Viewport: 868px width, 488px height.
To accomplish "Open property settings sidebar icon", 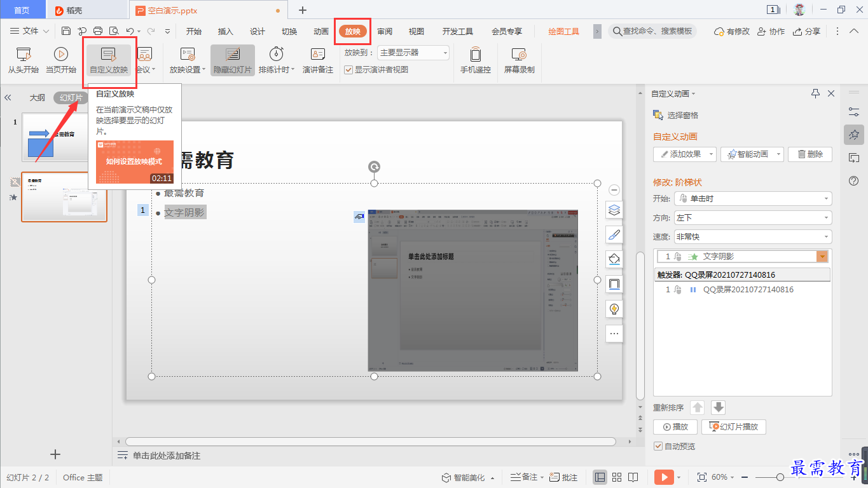I will [854, 112].
